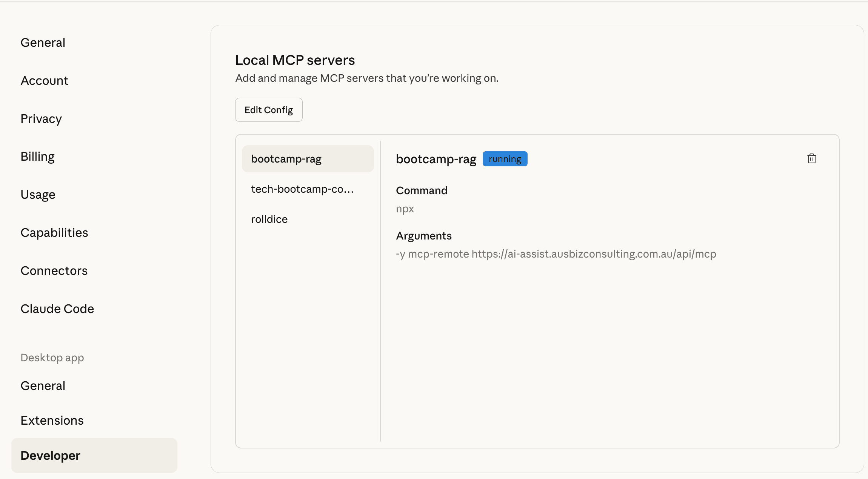The height and width of the screenshot is (479, 868).
Task: Select the rolldice server entry
Action: pyautogui.click(x=269, y=219)
